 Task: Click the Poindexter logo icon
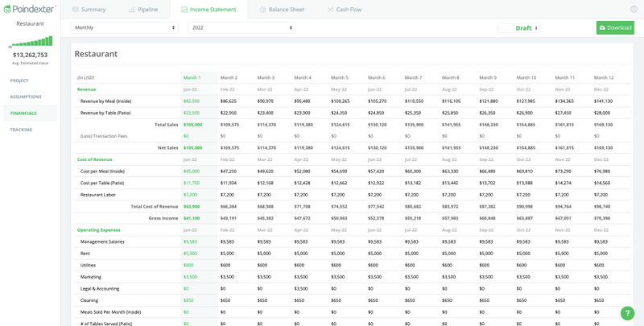tap(7, 9)
